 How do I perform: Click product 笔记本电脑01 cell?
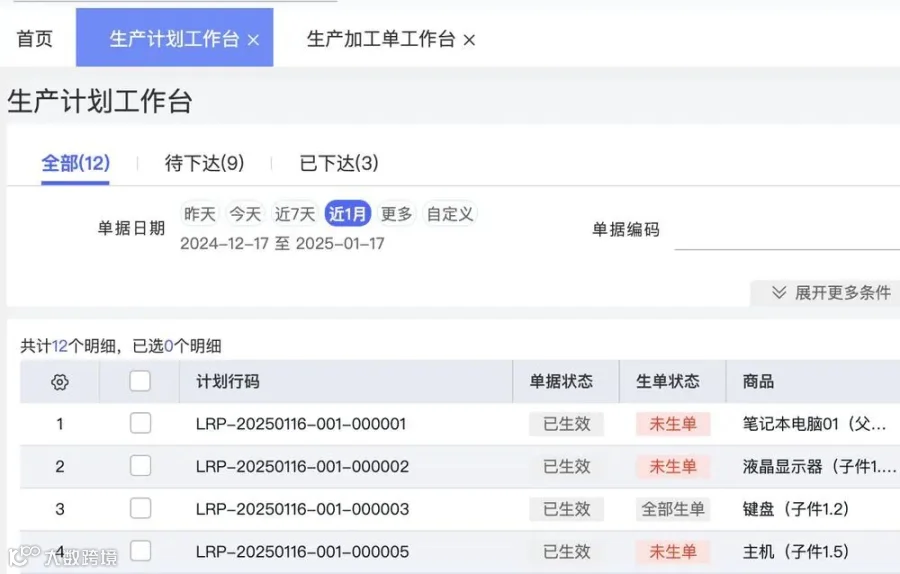click(814, 424)
